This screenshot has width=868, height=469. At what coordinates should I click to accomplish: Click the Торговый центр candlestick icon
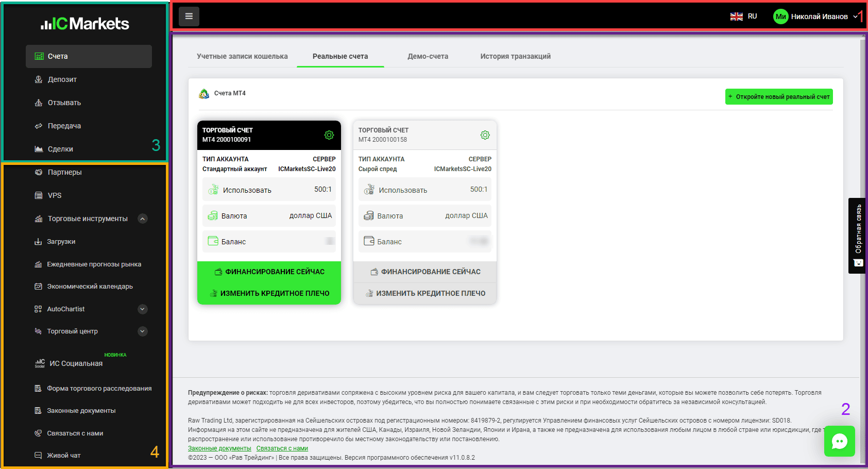[38, 331]
